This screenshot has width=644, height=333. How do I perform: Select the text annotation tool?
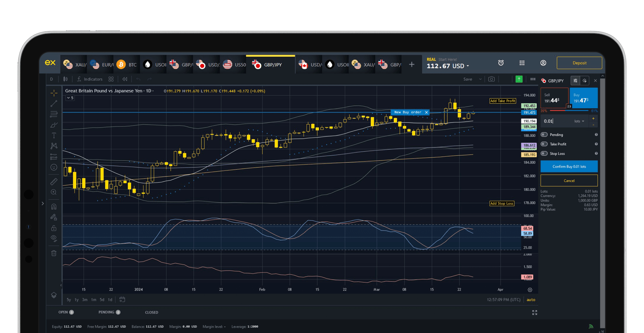[x=54, y=135]
